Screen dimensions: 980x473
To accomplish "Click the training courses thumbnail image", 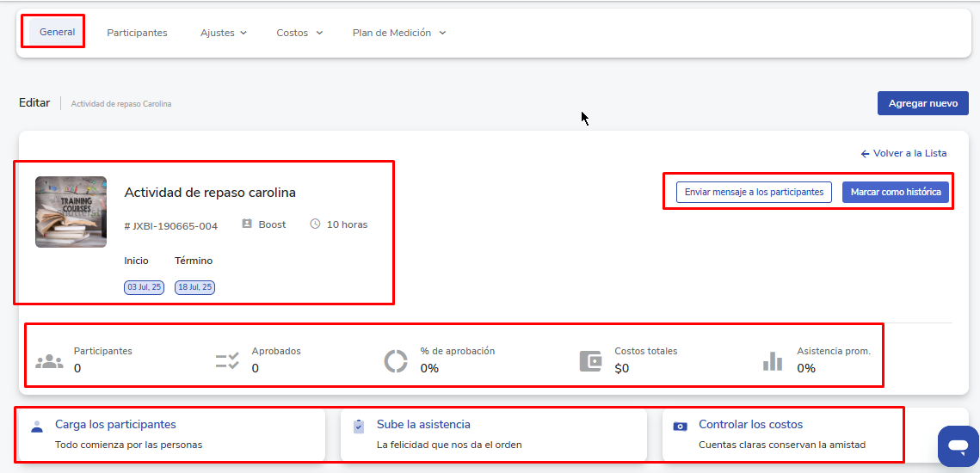I will pos(71,212).
